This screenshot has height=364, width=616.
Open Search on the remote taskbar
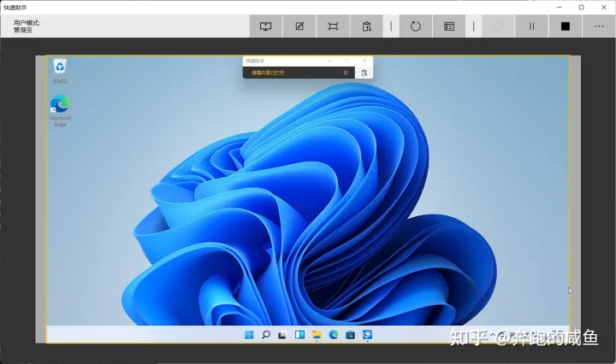click(266, 335)
